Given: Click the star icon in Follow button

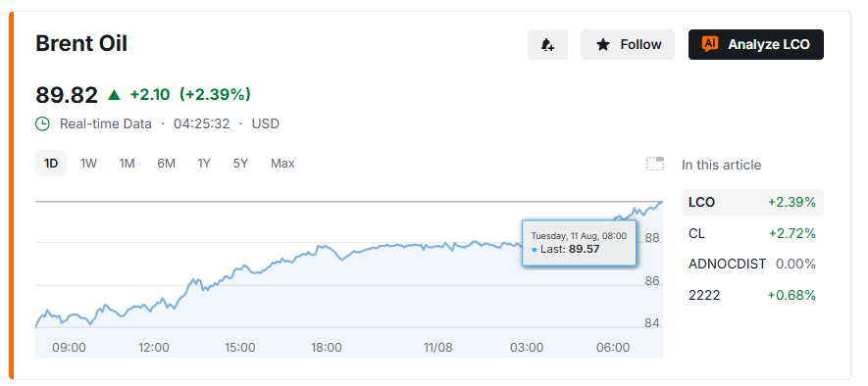Looking at the screenshot, I should [x=602, y=45].
